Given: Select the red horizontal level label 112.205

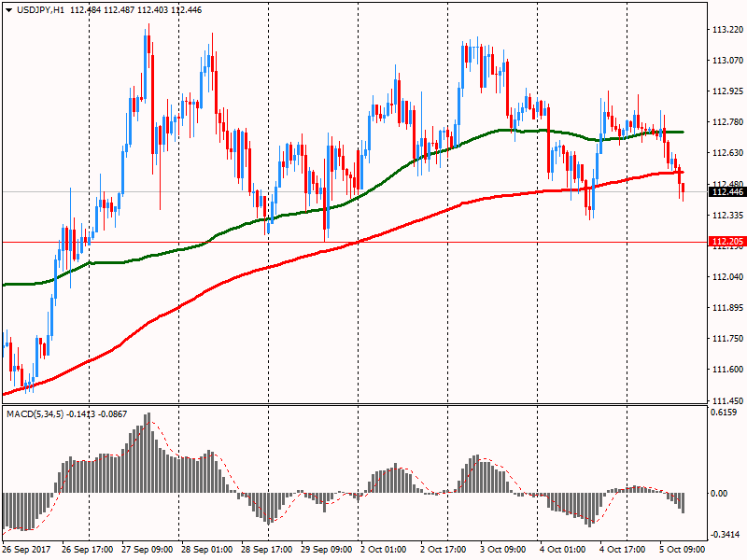Looking at the screenshot, I should [727, 242].
